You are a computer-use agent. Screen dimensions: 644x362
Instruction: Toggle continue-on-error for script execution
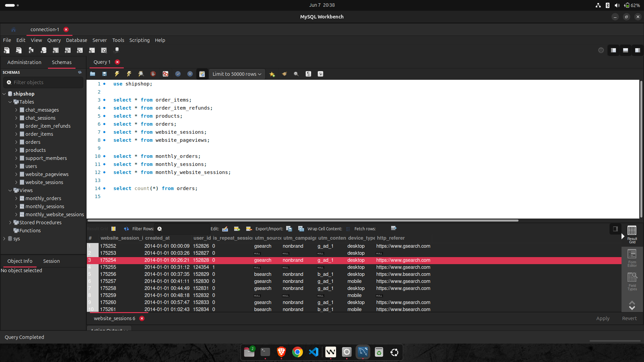tap(165, 74)
